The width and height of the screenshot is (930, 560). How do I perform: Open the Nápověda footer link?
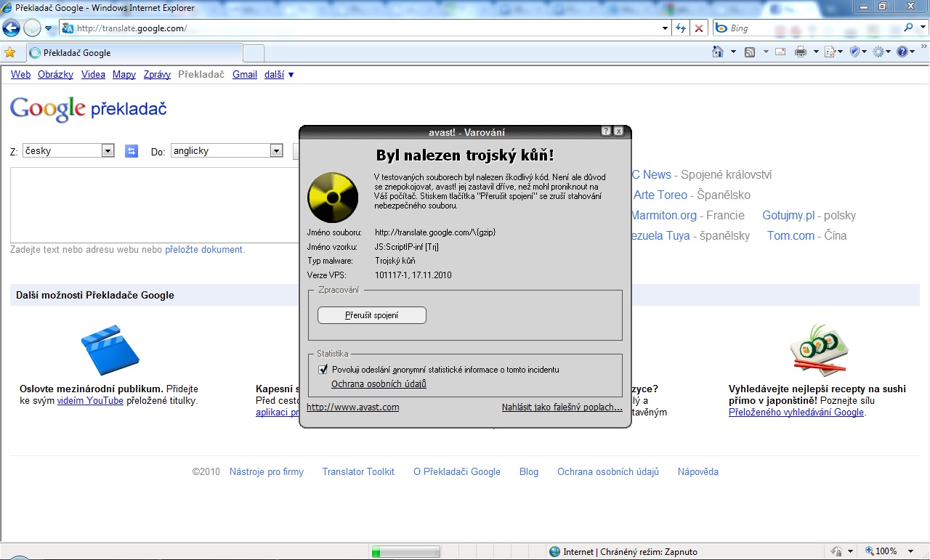click(698, 471)
